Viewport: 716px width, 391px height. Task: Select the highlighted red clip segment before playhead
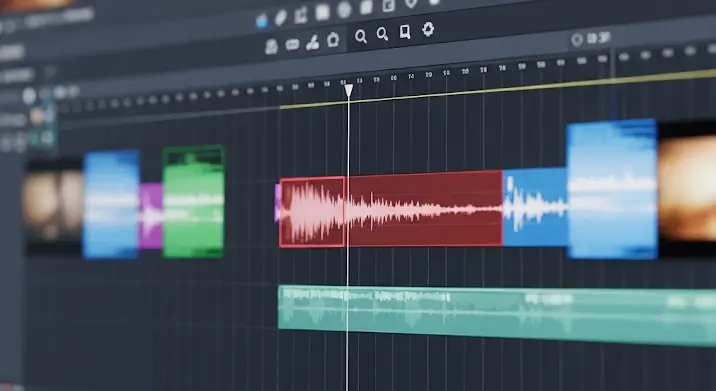(312, 212)
